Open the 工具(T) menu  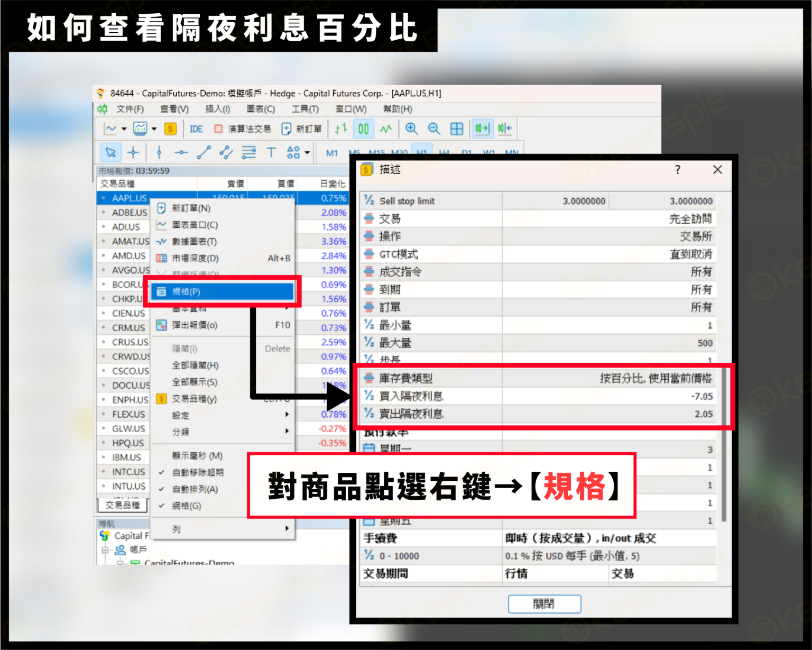[x=305, y=109]
